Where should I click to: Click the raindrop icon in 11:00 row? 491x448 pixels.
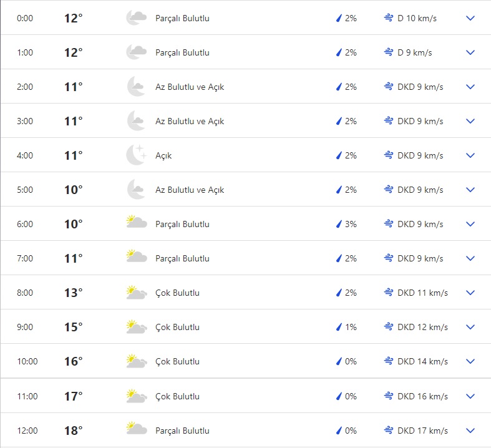click(x=339, y=396)
